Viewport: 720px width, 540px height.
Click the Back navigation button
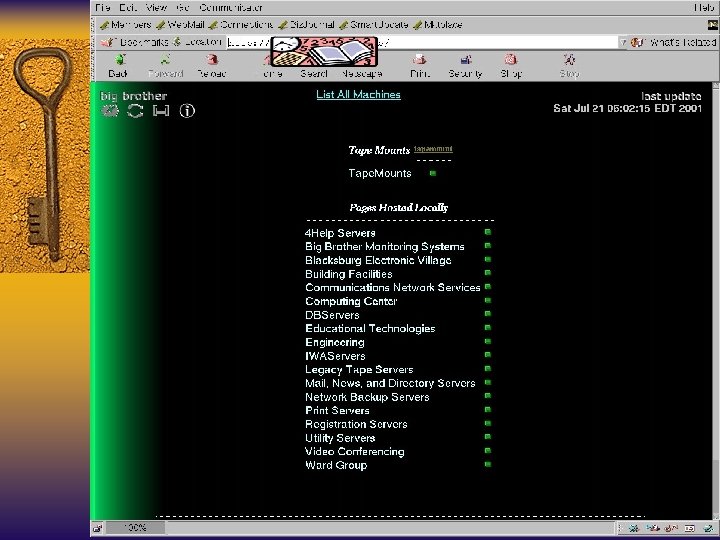coord(119,66)
